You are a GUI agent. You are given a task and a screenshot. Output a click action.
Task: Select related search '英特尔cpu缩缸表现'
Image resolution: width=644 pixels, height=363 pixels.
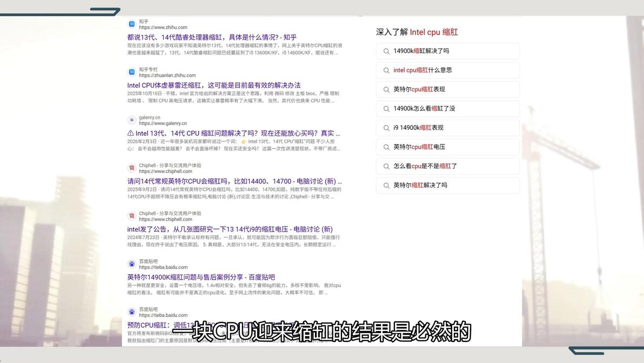tap(447, 89)
